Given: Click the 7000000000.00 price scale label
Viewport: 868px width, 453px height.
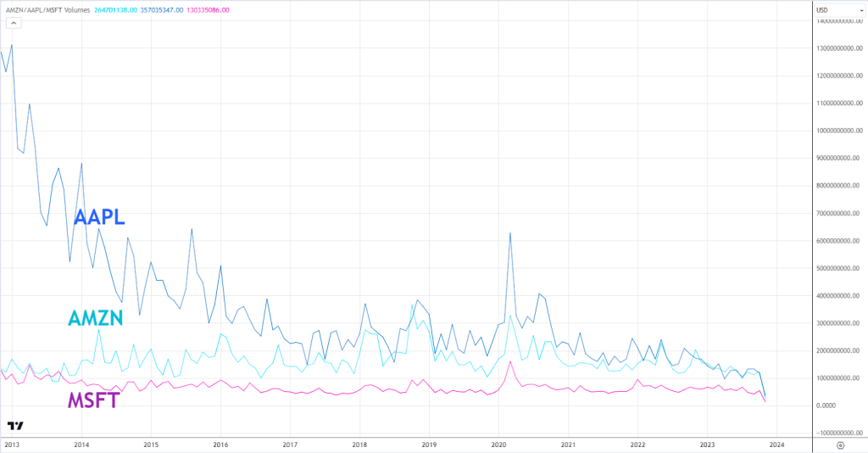Looking at the screenshot, I should tap(840, 213).
